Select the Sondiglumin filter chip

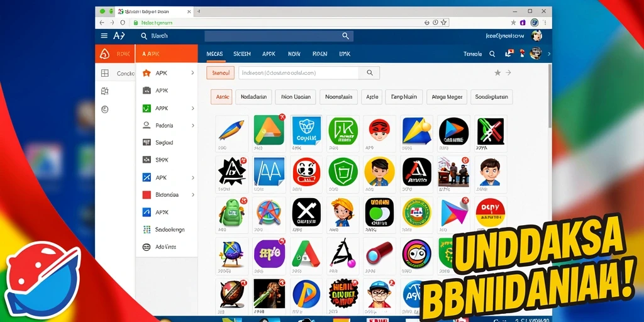click(x=492, y=97)
